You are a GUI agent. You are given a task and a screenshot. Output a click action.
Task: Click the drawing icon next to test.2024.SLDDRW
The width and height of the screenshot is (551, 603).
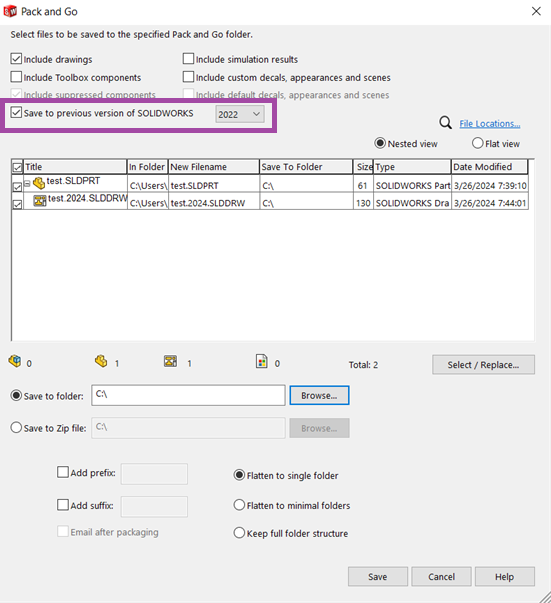tap(40, 200)
